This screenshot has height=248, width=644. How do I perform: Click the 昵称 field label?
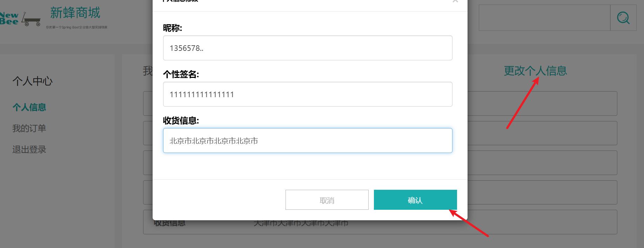coord(173,28)
